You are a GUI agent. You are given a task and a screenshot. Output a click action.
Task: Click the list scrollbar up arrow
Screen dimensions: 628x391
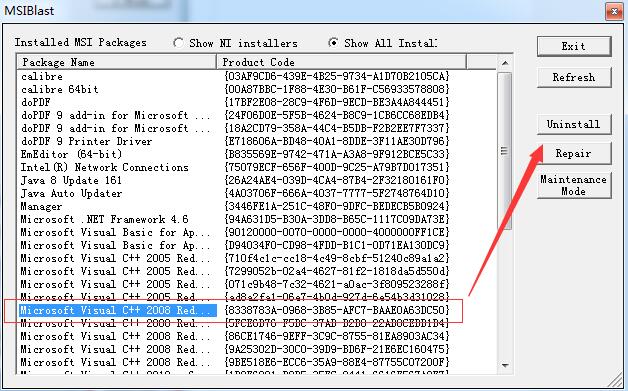505,63
